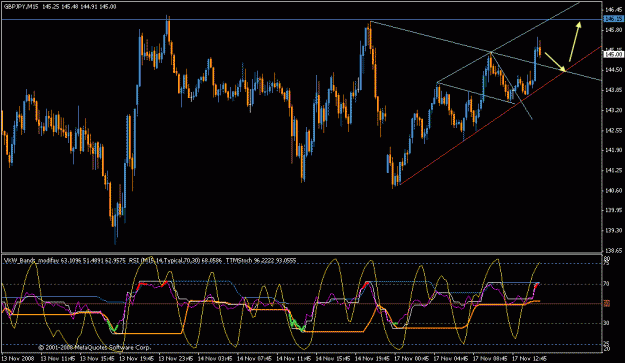Screen dimensions: 625x363
Task: Click the 13 Nov 19:45 time label
Action: tap(136, 358)
